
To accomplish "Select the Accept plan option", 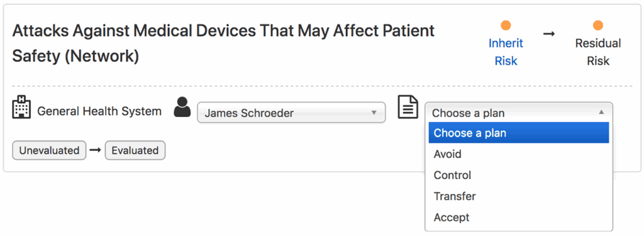I will point(519,217).
